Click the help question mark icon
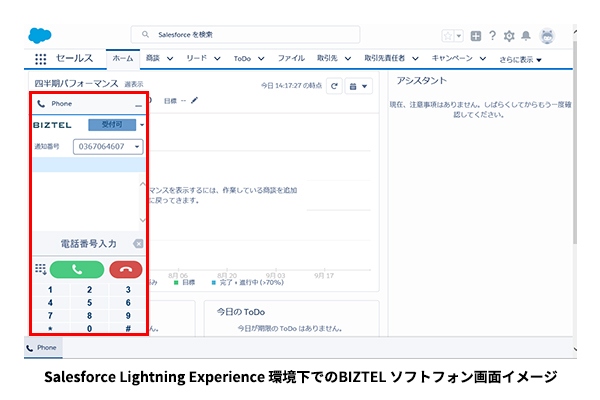600x400 pixels. click(492, 36)
